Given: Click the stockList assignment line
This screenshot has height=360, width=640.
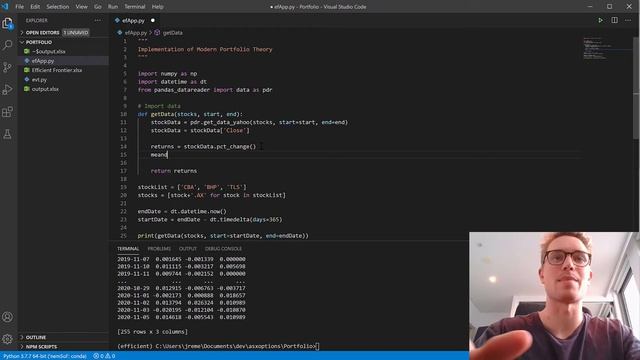Looking at the screenshot, I should coord(192,187).
